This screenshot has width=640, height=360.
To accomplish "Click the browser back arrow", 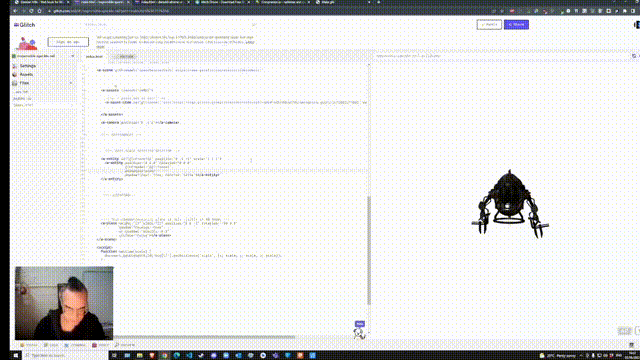I will click(15, 11).
